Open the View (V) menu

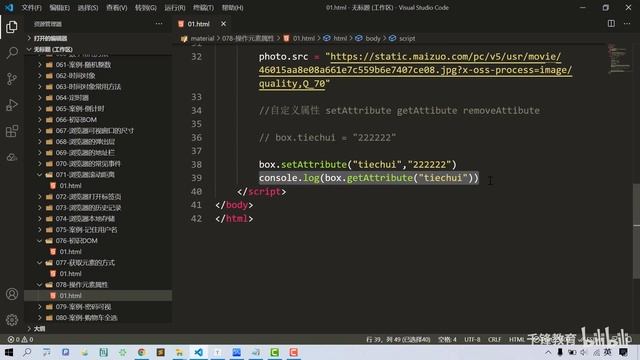[x=116, y=7]
